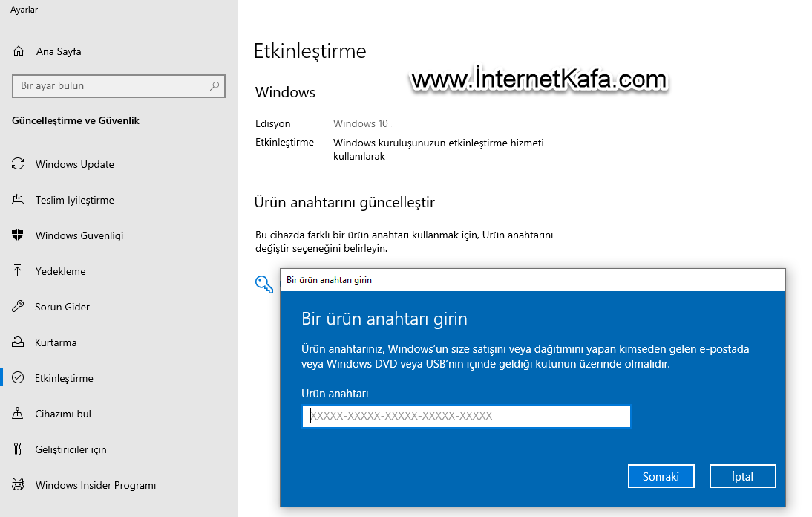Click the 'Ürün anahtarı' field label
Screen dimensions: 812x517
(335, 394)
